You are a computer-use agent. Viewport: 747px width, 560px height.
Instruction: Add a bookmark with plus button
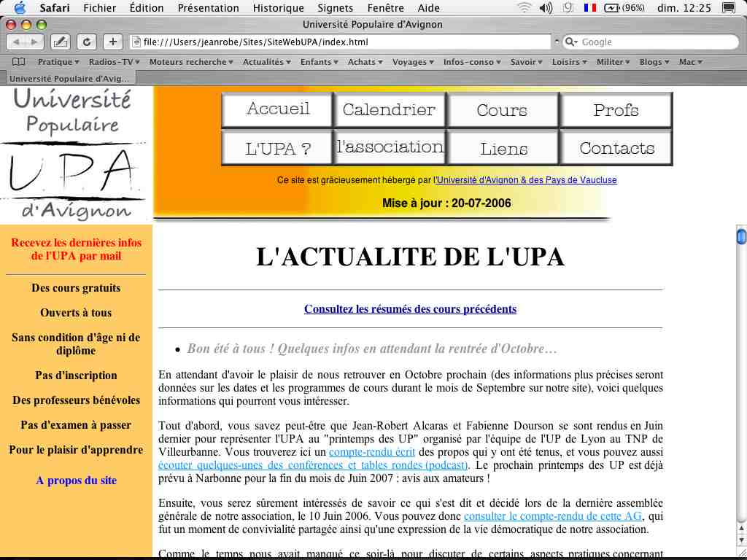point(113,42)
